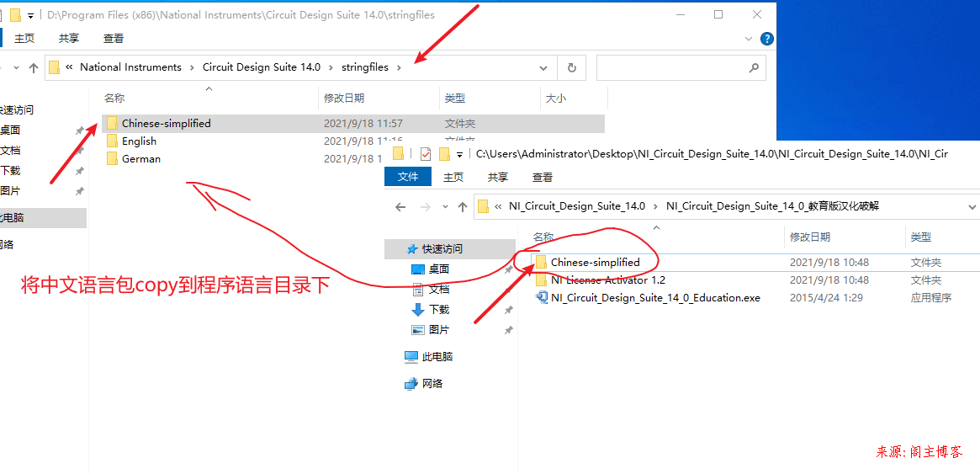Open the German folder in stringfiles window

pos(140,159)
